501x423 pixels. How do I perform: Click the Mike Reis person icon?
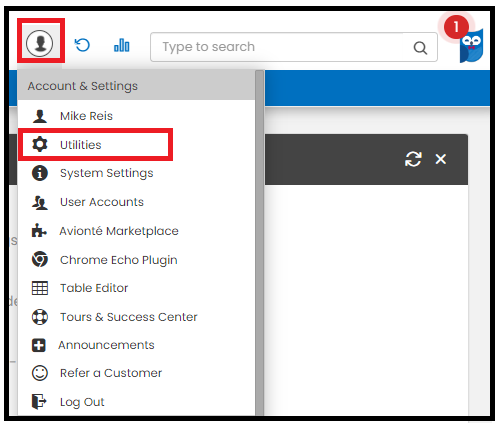click(40, 116)
